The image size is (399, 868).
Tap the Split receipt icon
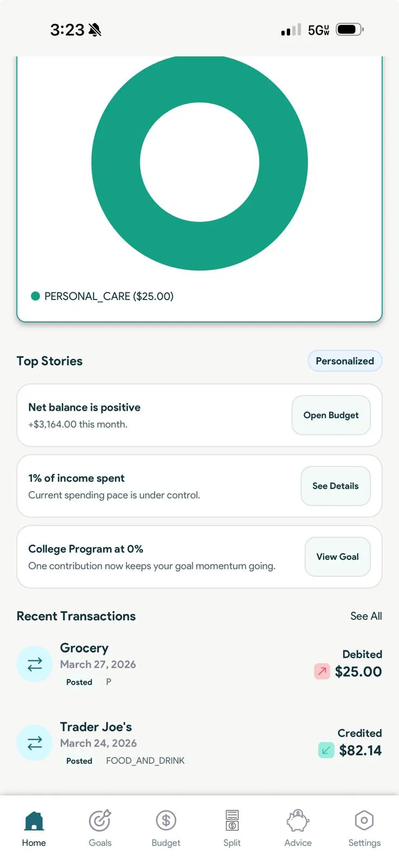click(232, 821)
